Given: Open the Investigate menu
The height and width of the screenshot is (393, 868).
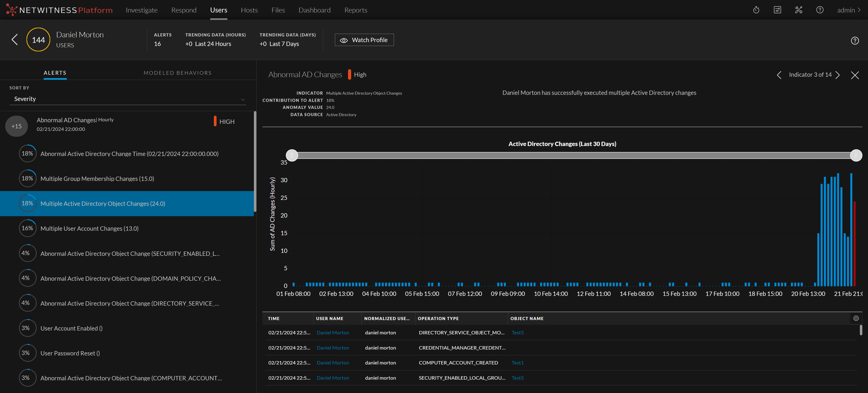Looking at the screenshot, I should pos(141,10).
